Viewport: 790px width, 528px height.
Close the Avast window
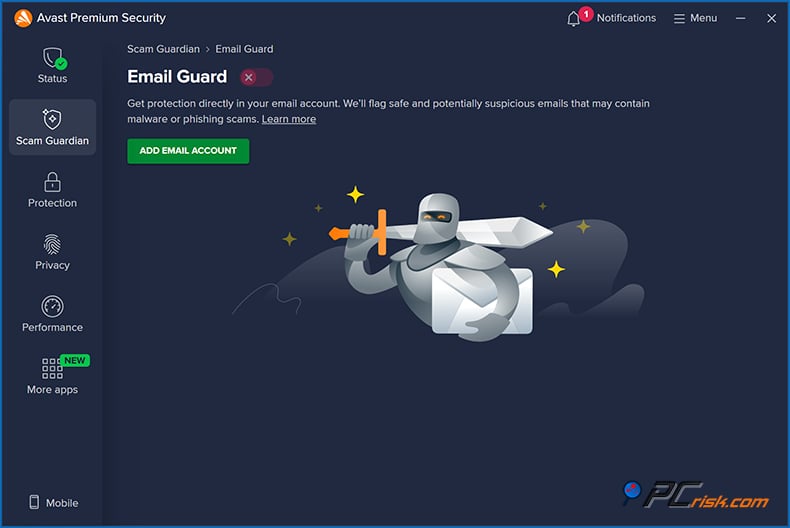[771, 18]
